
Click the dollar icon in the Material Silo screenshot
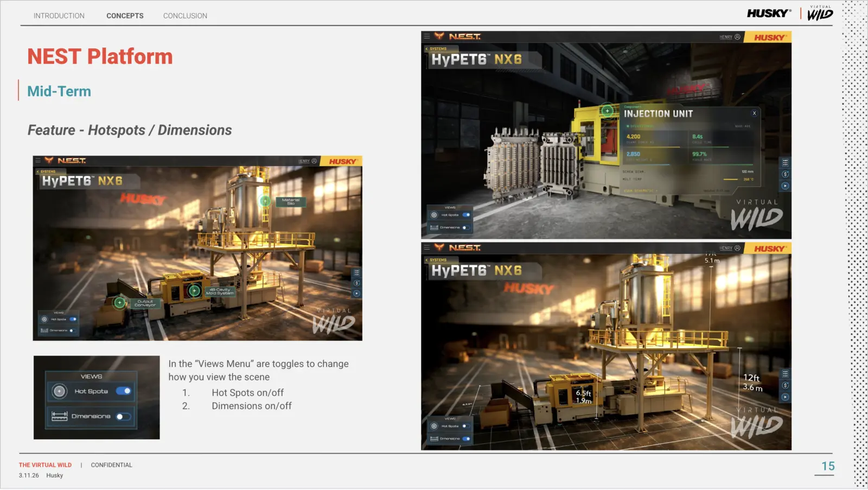(x=356, y=283)
